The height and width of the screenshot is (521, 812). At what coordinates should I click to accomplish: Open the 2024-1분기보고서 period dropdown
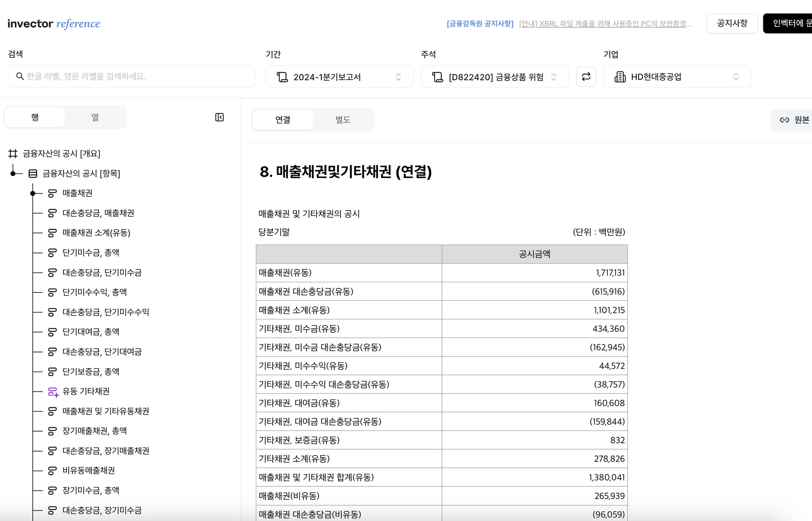[x=339, y=77]
